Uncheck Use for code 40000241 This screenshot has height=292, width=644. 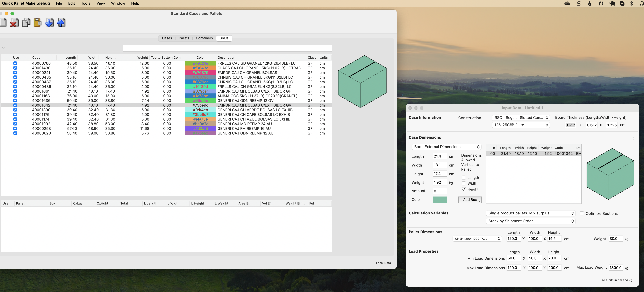[15, 73]
